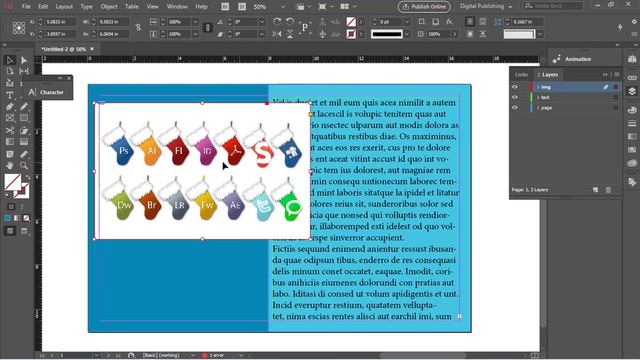Click the X position input field
Viewport: 640px width, 360px height.
[60, 22]
